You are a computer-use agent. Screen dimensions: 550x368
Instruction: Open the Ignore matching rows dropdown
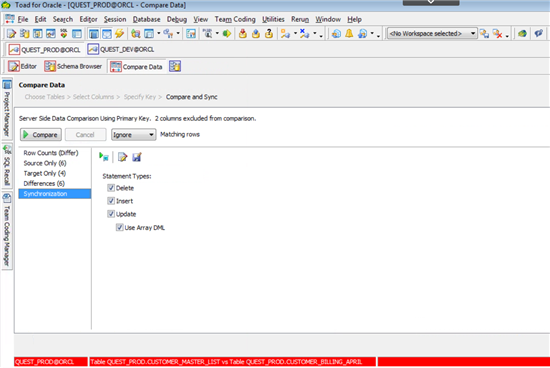134,135
